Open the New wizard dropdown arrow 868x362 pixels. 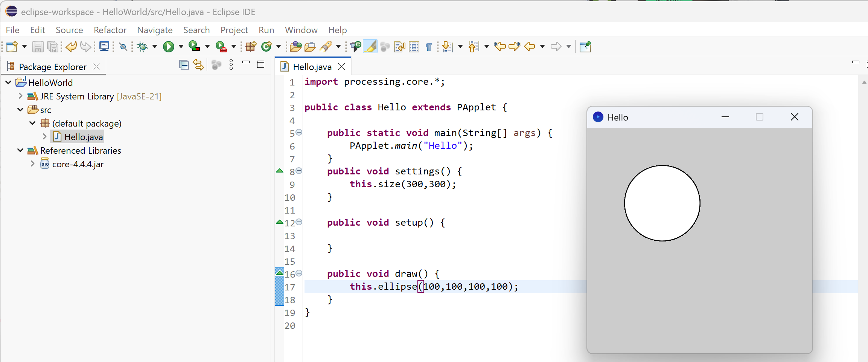tap(24, 46)
